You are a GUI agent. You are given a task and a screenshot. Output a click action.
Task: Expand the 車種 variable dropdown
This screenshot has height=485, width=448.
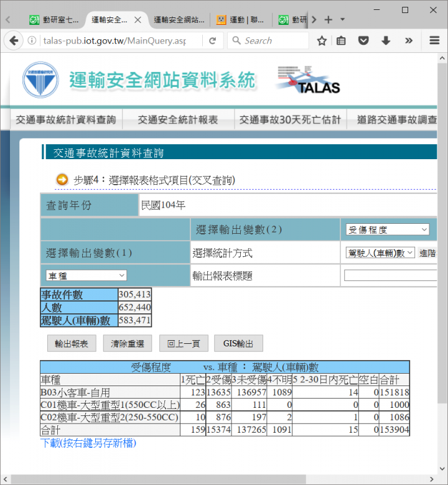coord(86,275)
